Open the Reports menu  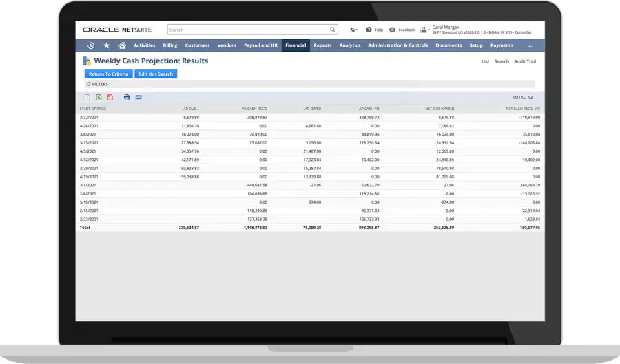(x=322, y=45)
